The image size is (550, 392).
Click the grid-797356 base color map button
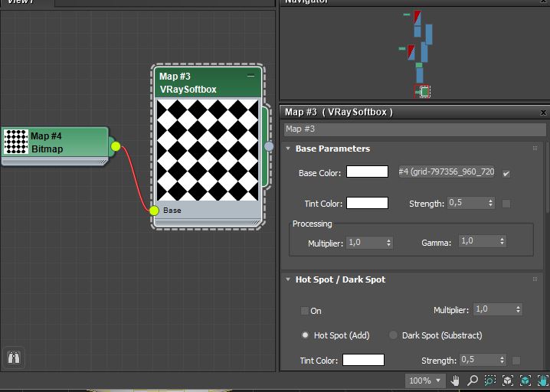446,172
